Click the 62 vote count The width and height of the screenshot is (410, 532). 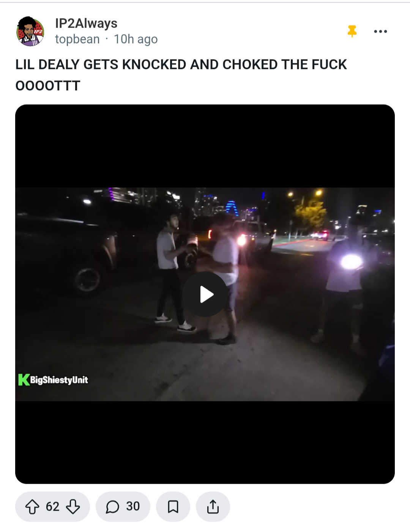click(x=52, y=507)
